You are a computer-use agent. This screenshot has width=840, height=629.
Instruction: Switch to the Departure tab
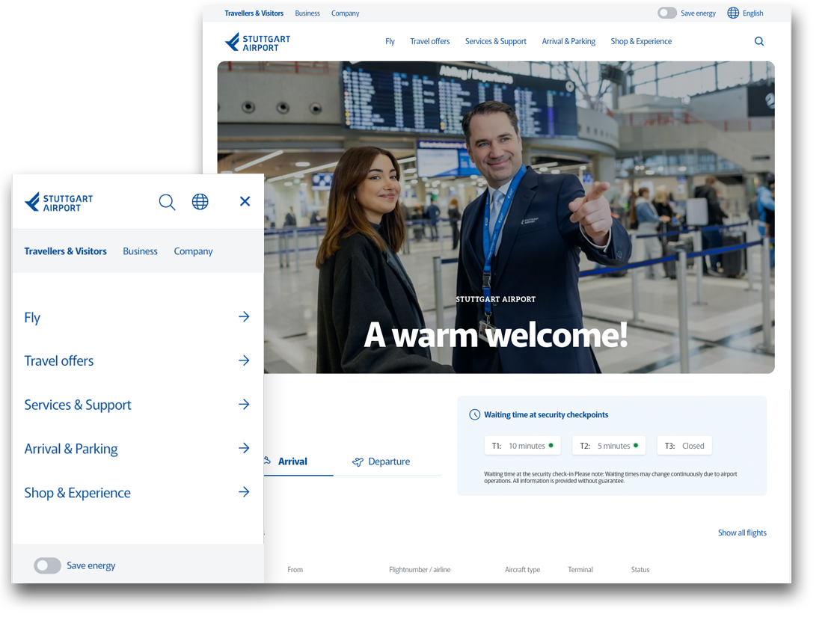[381, 462]
